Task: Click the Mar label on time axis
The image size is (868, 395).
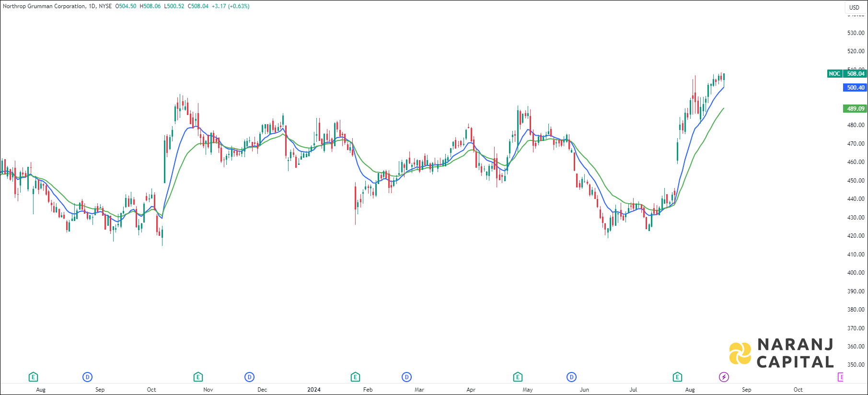Action: click(419, 390)
